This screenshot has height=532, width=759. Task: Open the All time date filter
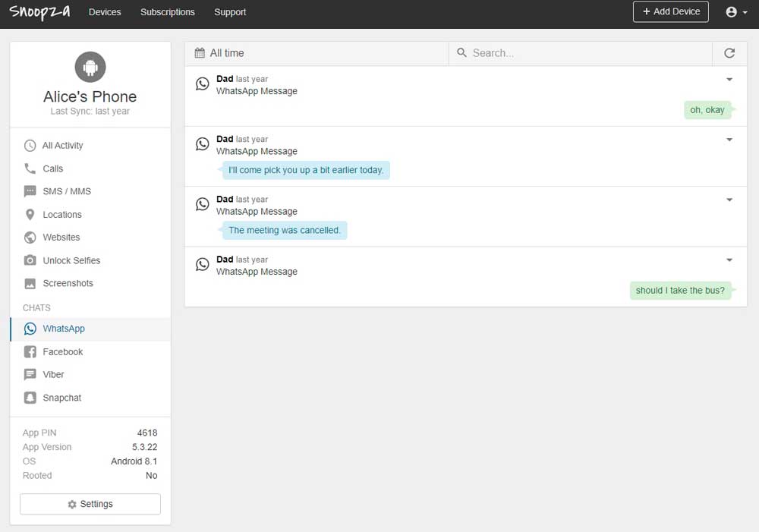tap(317, 53)
